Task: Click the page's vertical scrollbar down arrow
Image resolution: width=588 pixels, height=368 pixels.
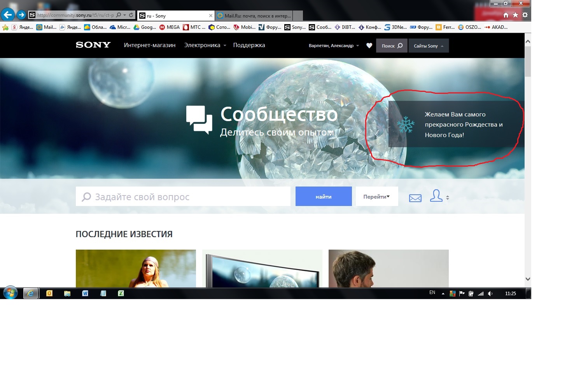Action: click(x=528, y=279)
